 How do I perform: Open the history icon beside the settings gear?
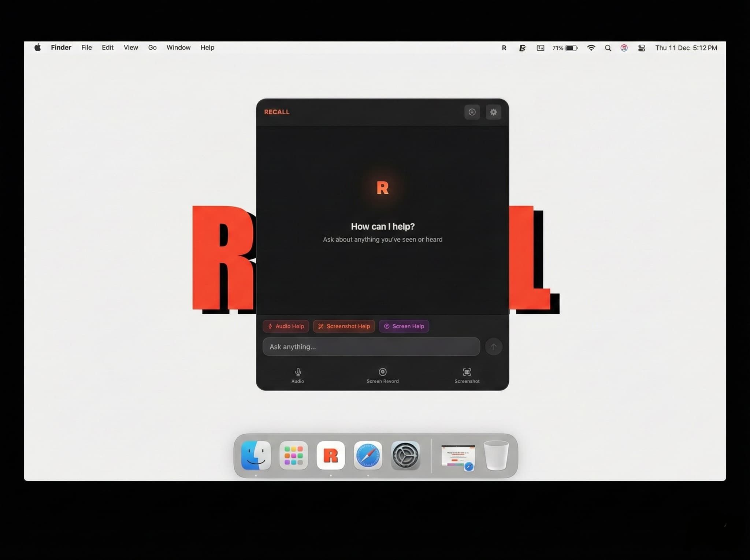coord(472,112)
